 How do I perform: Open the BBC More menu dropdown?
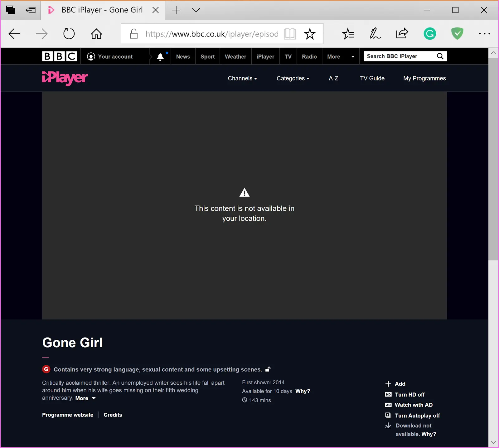pyautogui.click(x=341, y=56)
